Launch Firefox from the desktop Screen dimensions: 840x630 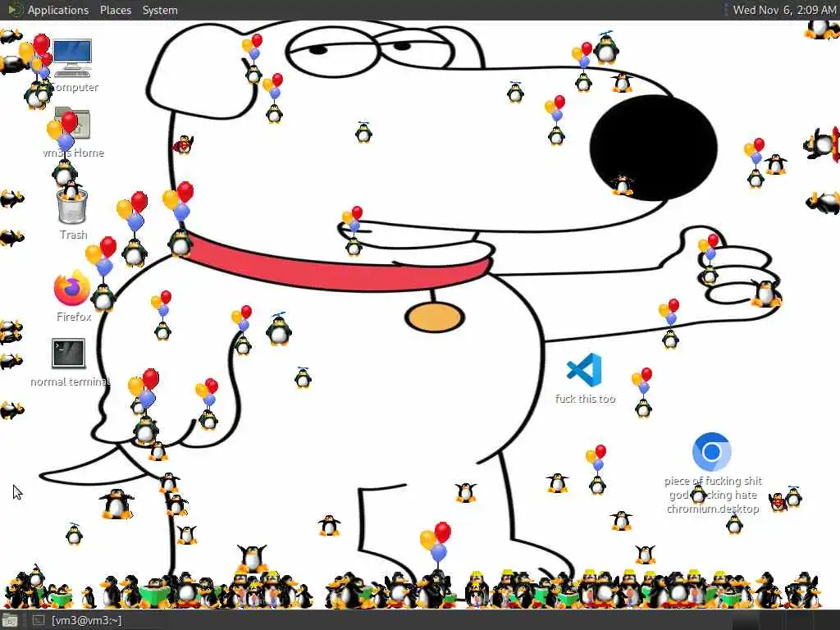[x=72, y=288]
